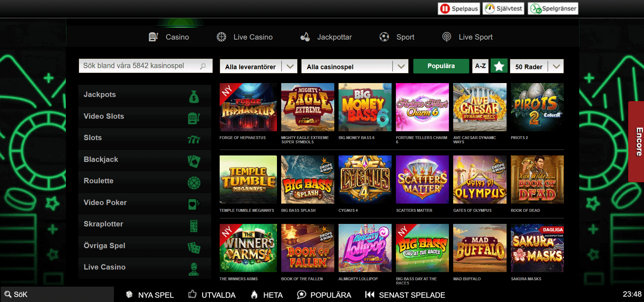
Task: Show Heta games in bottom bar
Action: click(267, 295)
